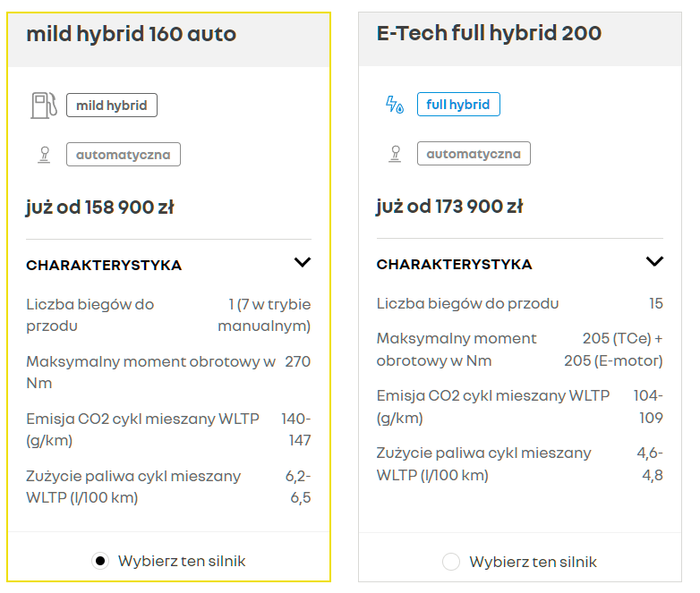The height and width of the screenshot is (593, 700).
Task: Select the E-Tech full hybrid 200 radio button
Action: pos(451,562)
